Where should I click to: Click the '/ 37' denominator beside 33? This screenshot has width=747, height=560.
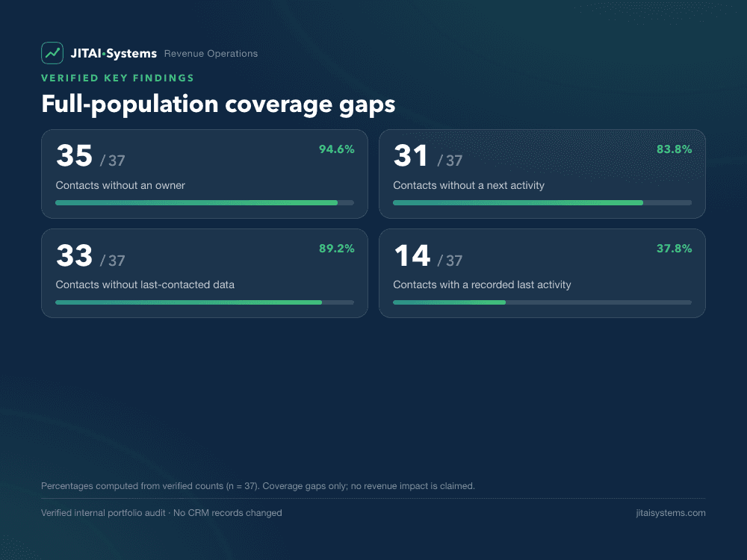coord(113,261)
